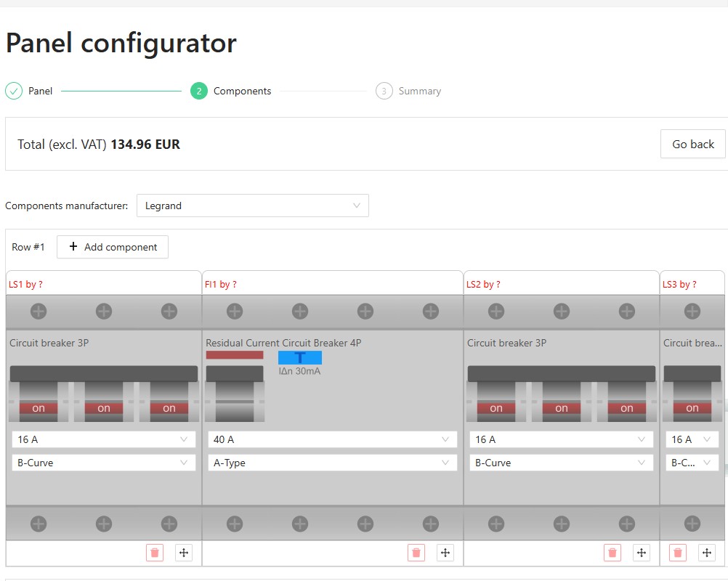Click the 'LS2 by ?' label
The height and width of the screenshot is (581, 728).
coord(483,285)
